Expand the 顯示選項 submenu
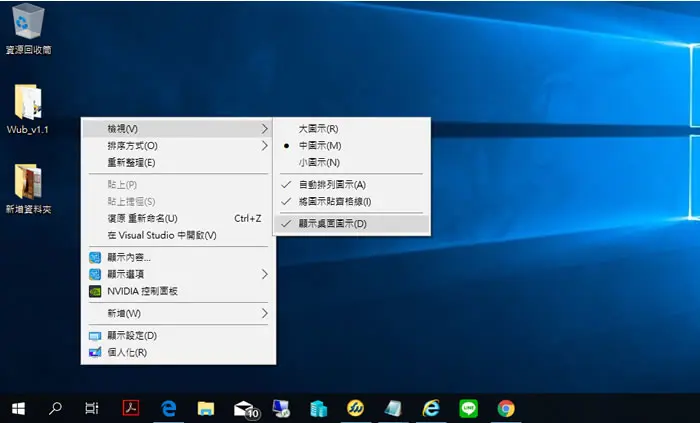The height and width of the screenshot is (423, 700). [x=178, y=274]
